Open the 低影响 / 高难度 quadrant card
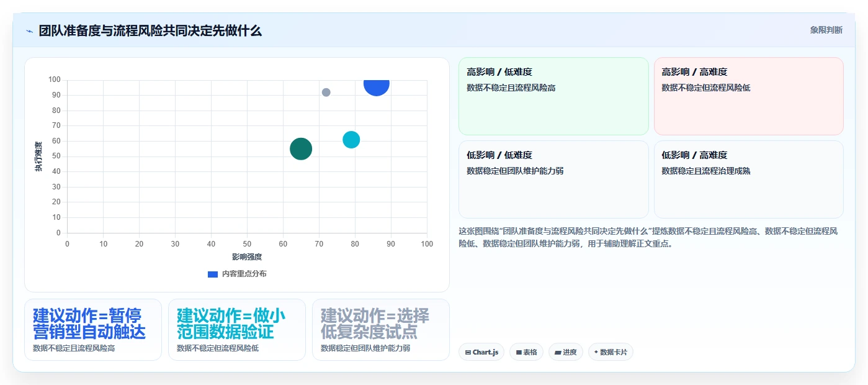 pyautogui.click(x=748, y=179)
